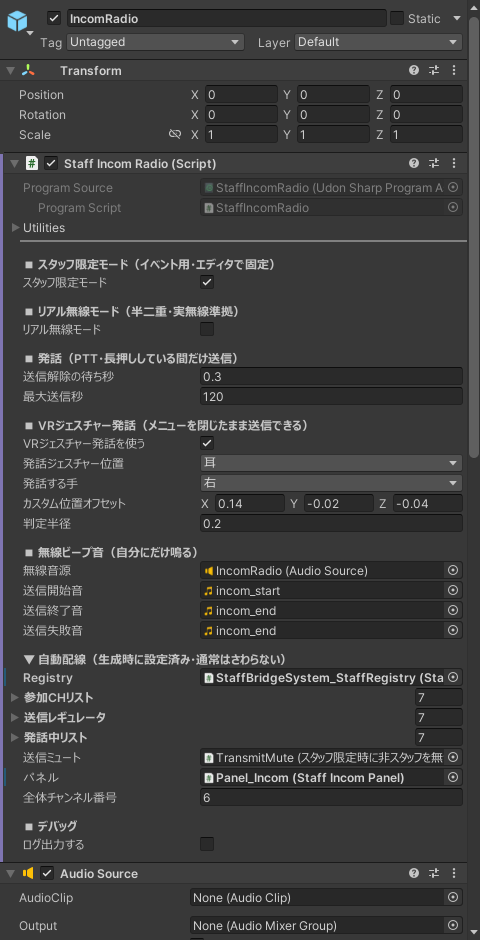This screenshot has width=480, height=940.
Task: Uncheck スタッフ限定モード
Action: pos(207,282)
